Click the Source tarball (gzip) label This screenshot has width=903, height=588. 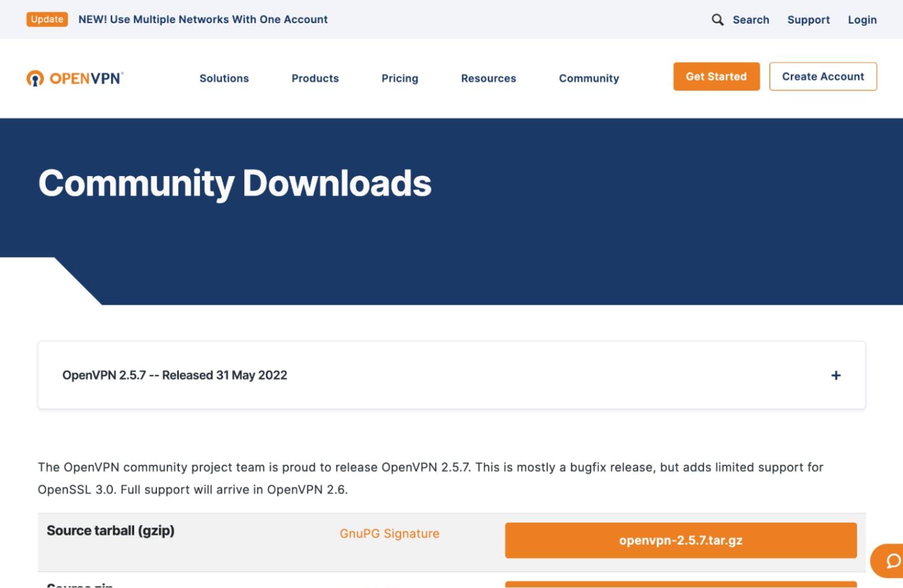pyautogui.click(x=111, y=530)
